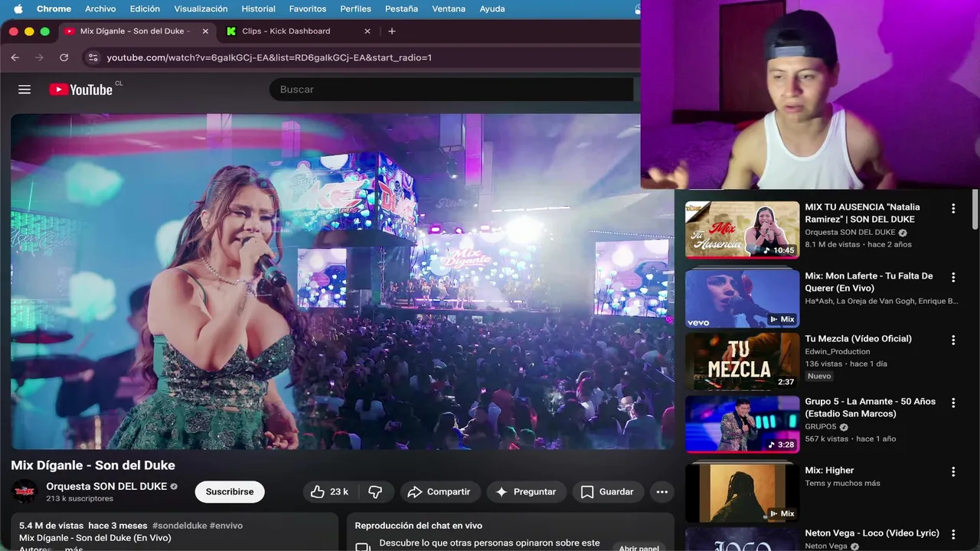Screen dimensions: 980x551
Task: Click the Suscribirse button
Action: click(230, 491)
